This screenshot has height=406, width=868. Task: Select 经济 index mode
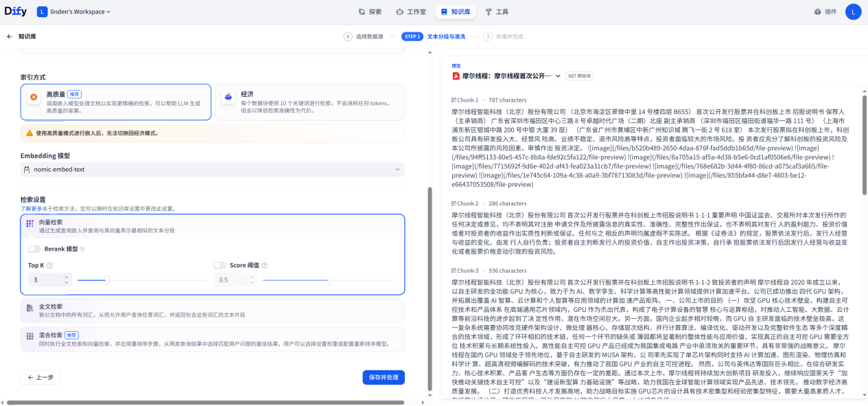tap(309, 102)
